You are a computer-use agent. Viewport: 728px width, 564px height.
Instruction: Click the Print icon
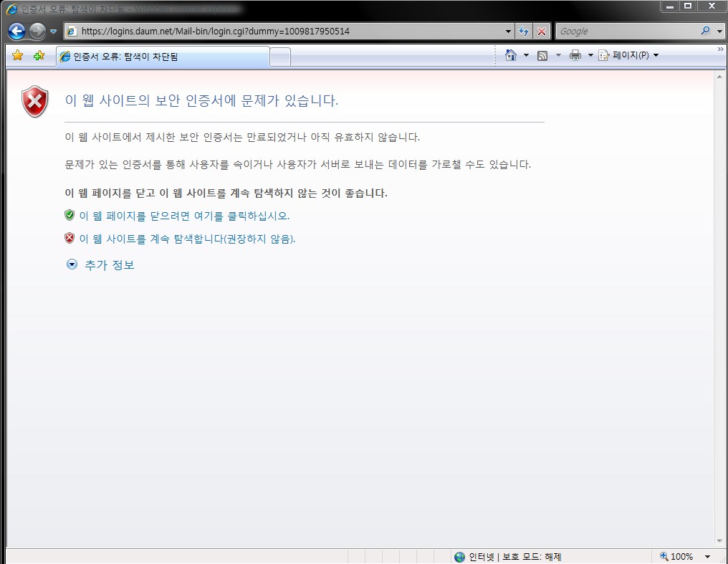tap(575, 55)
